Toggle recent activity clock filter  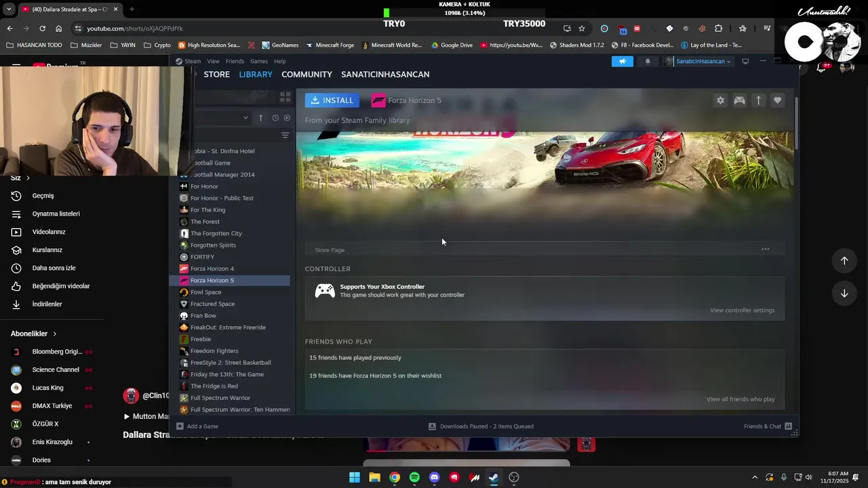click(x=275, y=118)
